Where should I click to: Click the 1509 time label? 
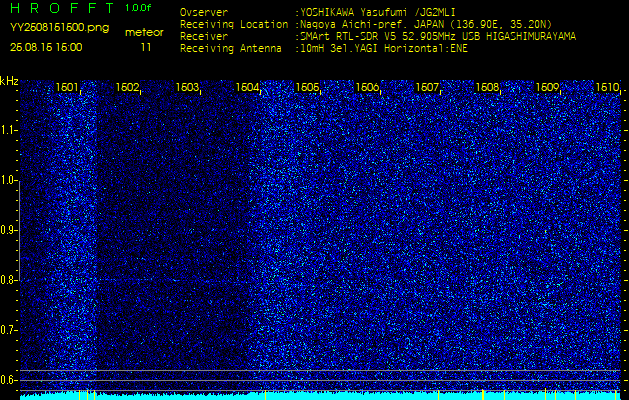[548, 87]
